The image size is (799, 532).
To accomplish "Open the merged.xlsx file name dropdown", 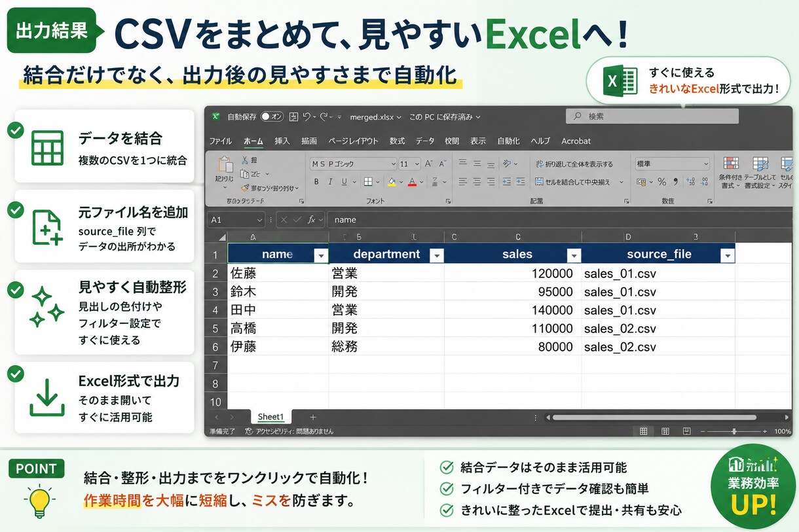I will point(375,116).
